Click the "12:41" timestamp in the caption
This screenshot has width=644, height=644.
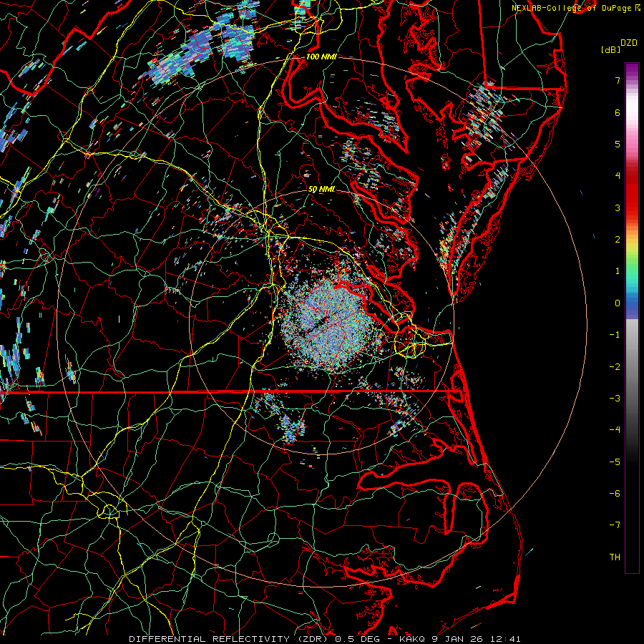[506, 639]
